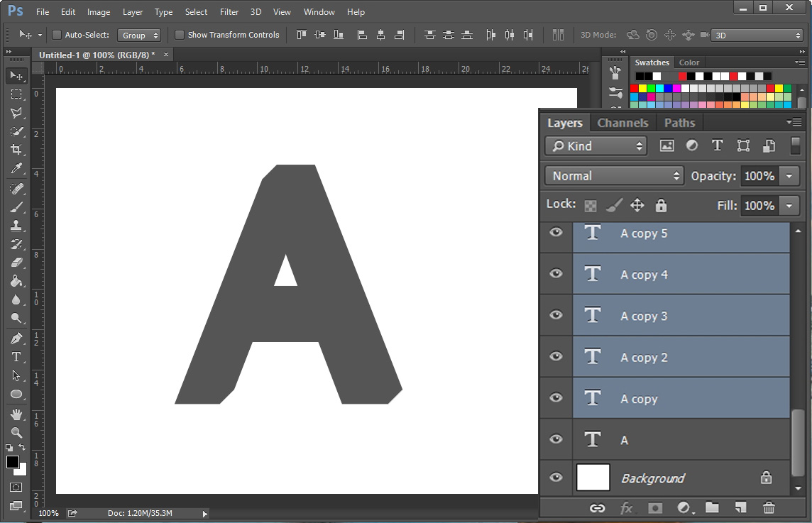Viewport: 812px width, 523px height.
Task: Toggle visibility of Background layer
Action: (556, 478)
